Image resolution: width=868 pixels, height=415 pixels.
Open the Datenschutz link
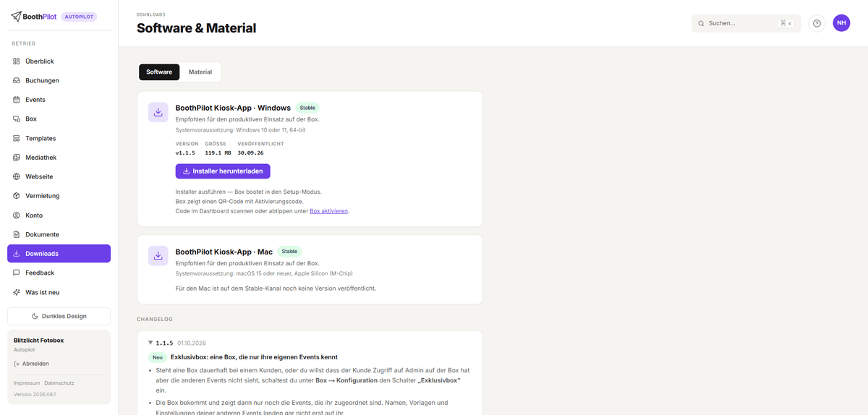(x=59, y=382)
